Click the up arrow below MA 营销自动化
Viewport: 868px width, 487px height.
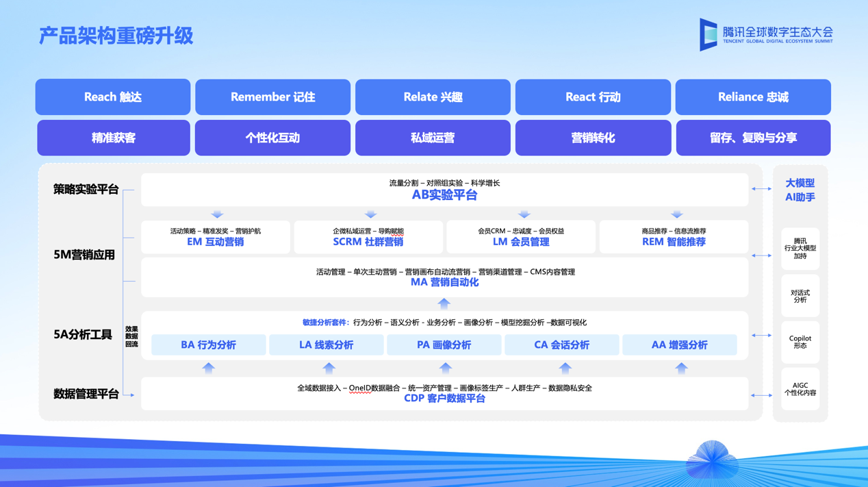[444, 303]
